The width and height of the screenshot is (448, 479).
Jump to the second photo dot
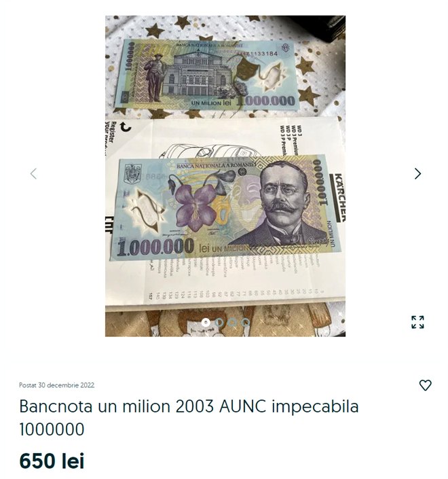(219, 322)
